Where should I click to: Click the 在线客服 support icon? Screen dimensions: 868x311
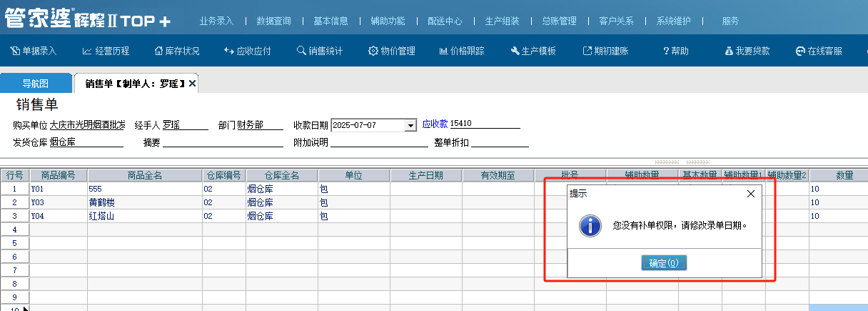pos(800,51)
